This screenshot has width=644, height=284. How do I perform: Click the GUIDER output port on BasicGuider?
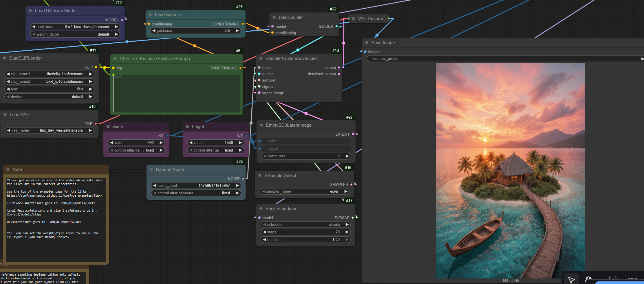[x=336, y=26]
